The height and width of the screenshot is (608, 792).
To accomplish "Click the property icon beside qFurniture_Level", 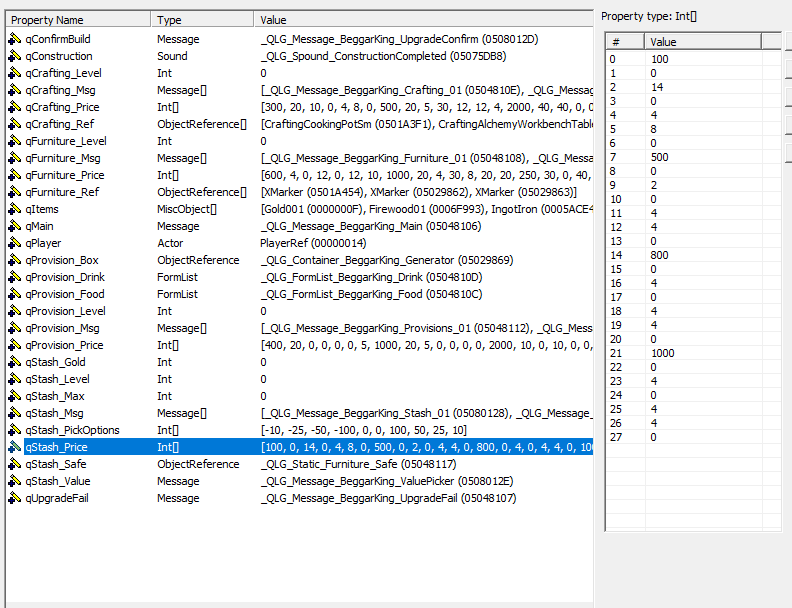I will coord(15,141).
